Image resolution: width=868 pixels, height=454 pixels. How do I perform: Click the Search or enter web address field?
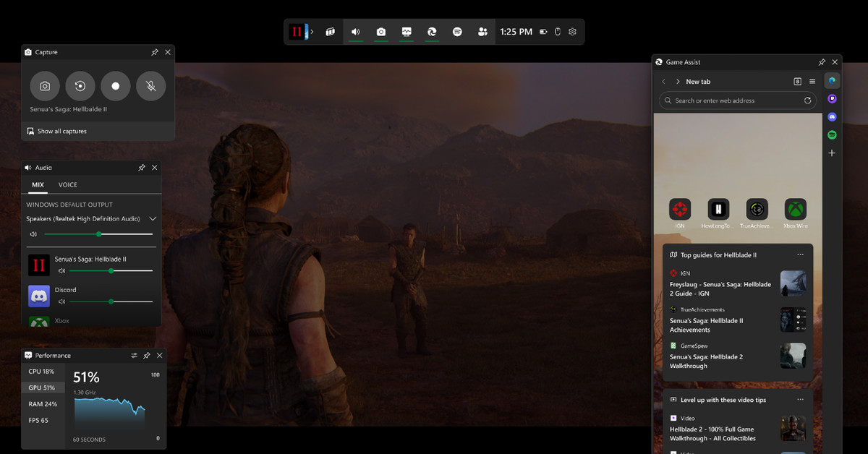click(x=738, y=100)
